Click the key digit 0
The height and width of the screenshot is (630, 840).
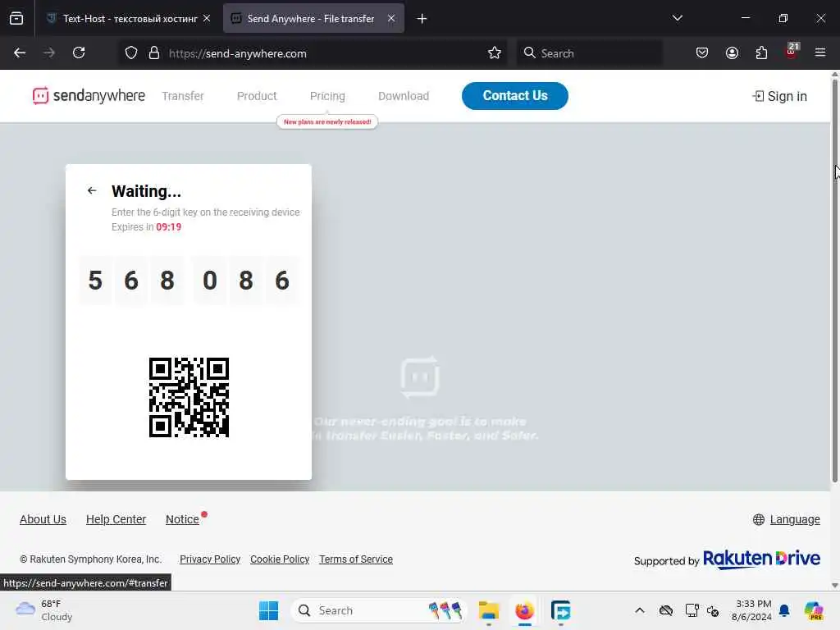click(x=210, y=281)
